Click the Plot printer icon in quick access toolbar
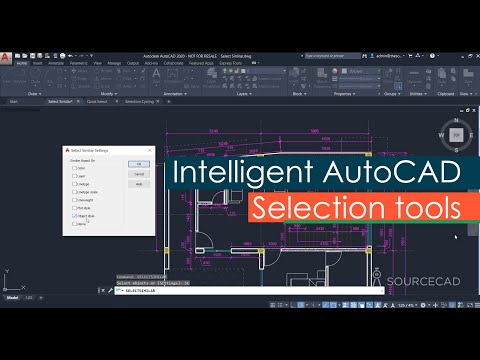Image resolution: width=480 pixels, height=360 pixels. pyautogui.click(x=62, y=56)
